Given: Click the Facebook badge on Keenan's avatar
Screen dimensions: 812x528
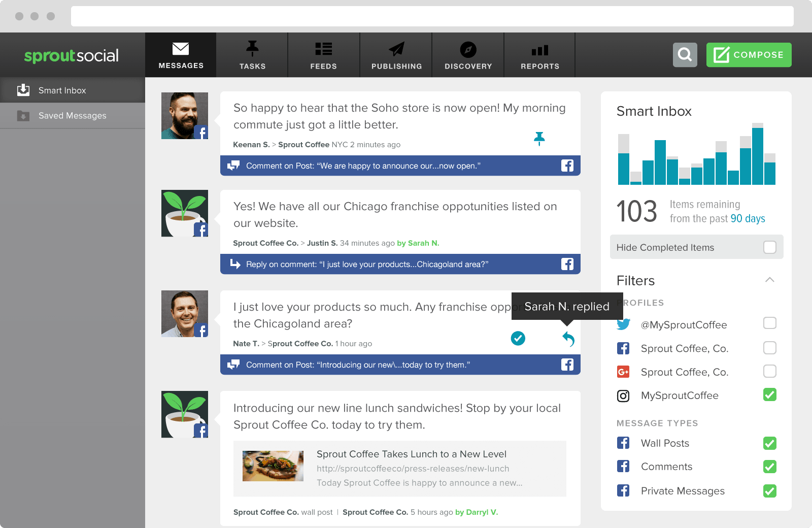Looking at the screenshot, I should coord(201,132).
